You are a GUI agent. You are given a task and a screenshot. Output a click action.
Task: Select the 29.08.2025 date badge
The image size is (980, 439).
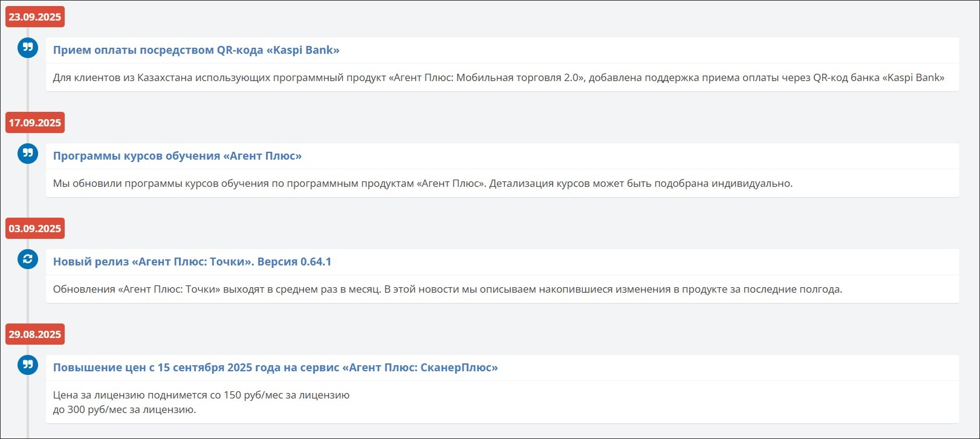click(35, 334)
